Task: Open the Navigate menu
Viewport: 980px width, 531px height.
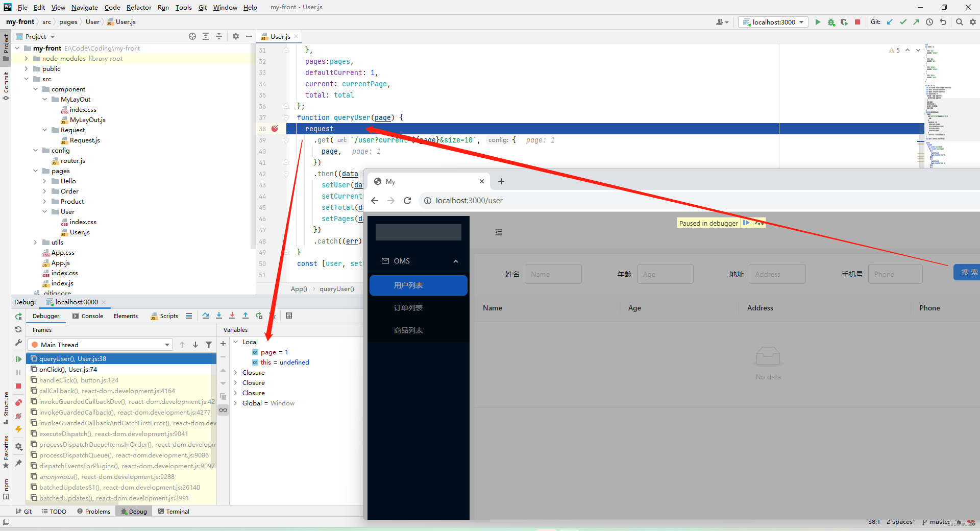Action: click(84, 7)
